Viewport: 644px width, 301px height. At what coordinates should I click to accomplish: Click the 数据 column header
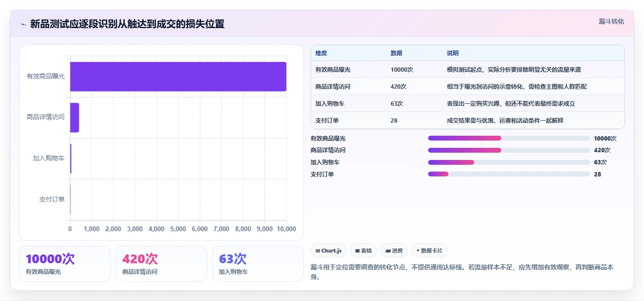click(396, 53)
